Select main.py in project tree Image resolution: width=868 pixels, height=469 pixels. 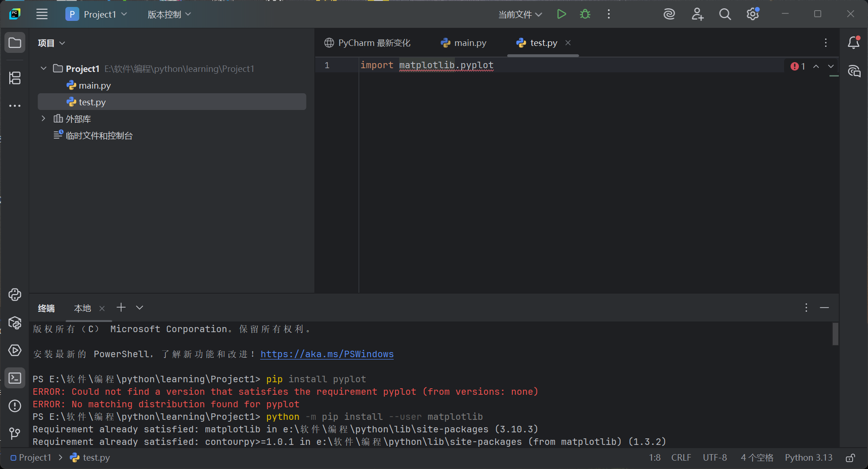[x=95, y=85]
